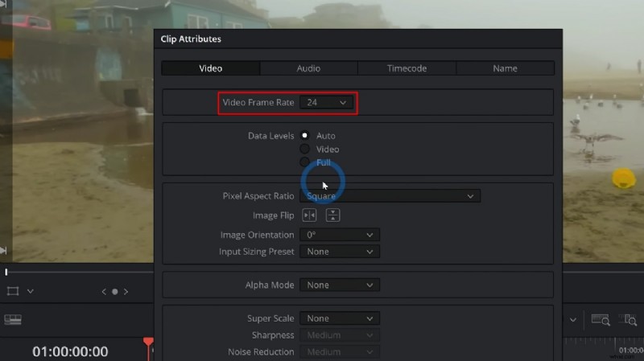
Task: Open Super Scale dropdown
Action: (x=340, y=318)
